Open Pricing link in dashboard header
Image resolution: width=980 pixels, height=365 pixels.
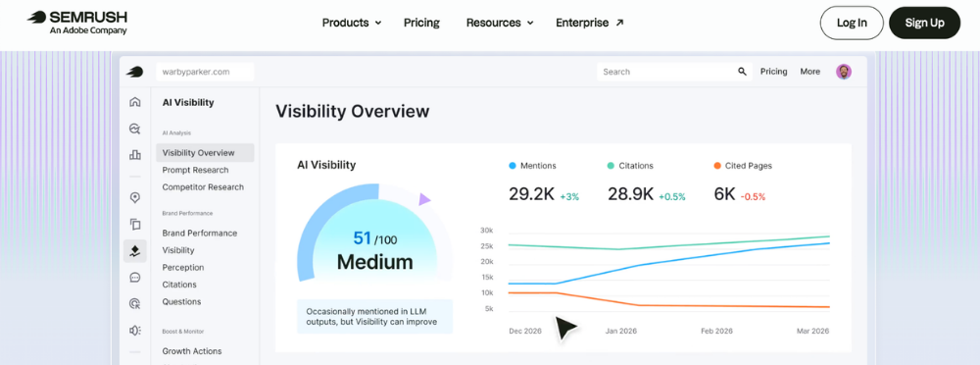tap(774, 72)
